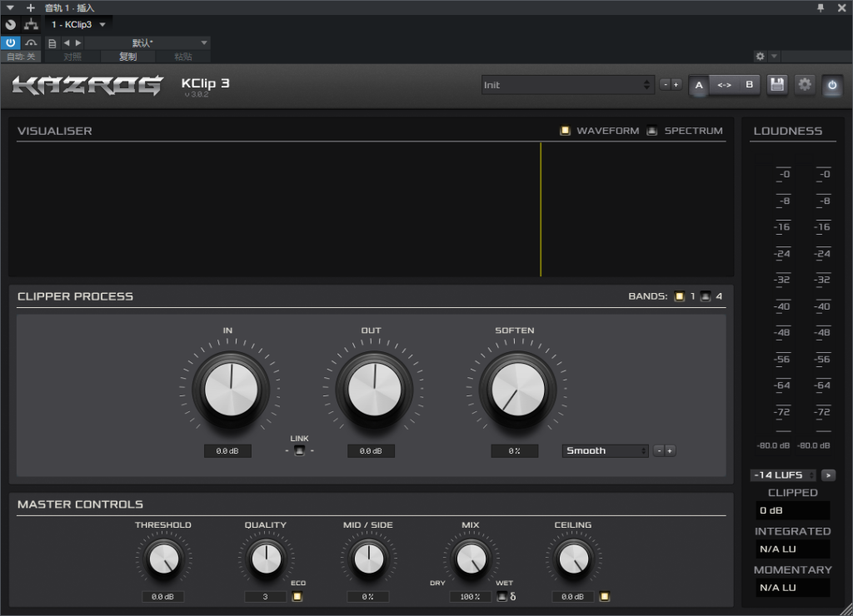
Task: Select A state slot
Action: click(x=699, y=85)
